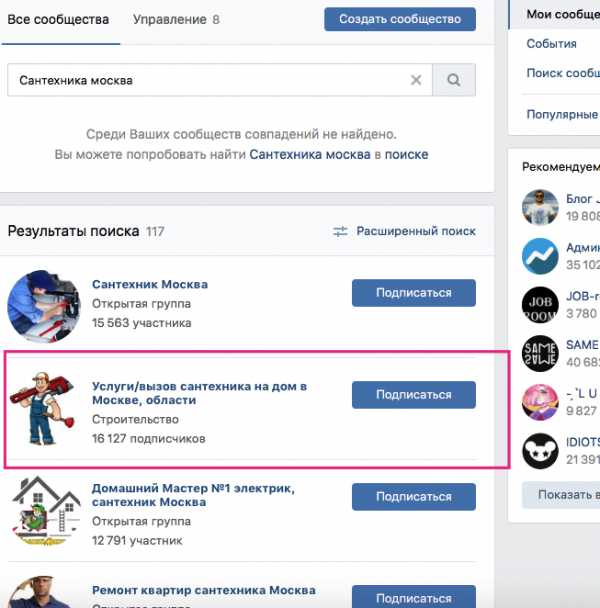Clear the search field with the X icon
The image size is (600, 608).
[x=416, y=80]
